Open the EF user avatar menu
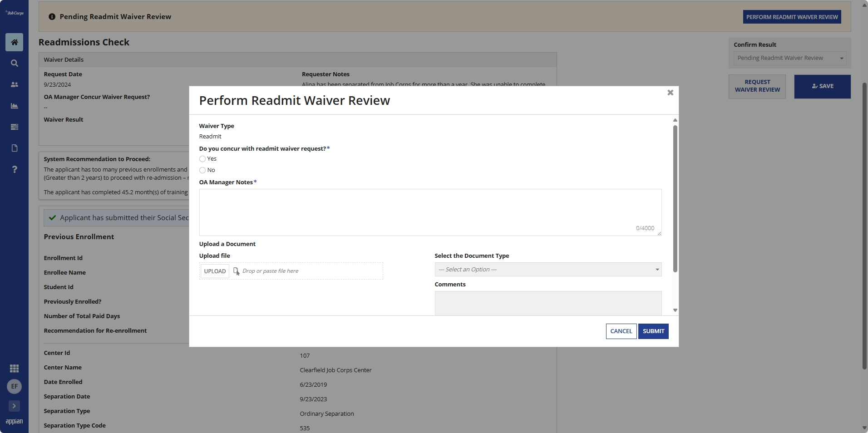 coord(14,386)
